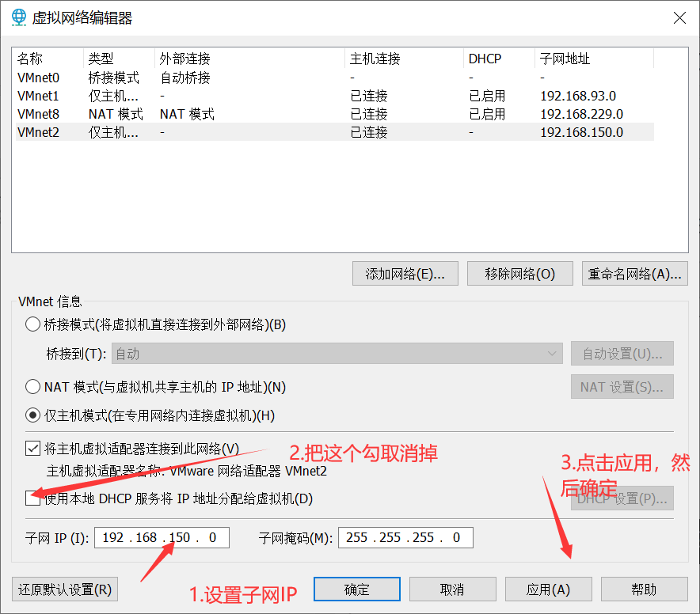Click the DHCP column header

tap(499, 59)
